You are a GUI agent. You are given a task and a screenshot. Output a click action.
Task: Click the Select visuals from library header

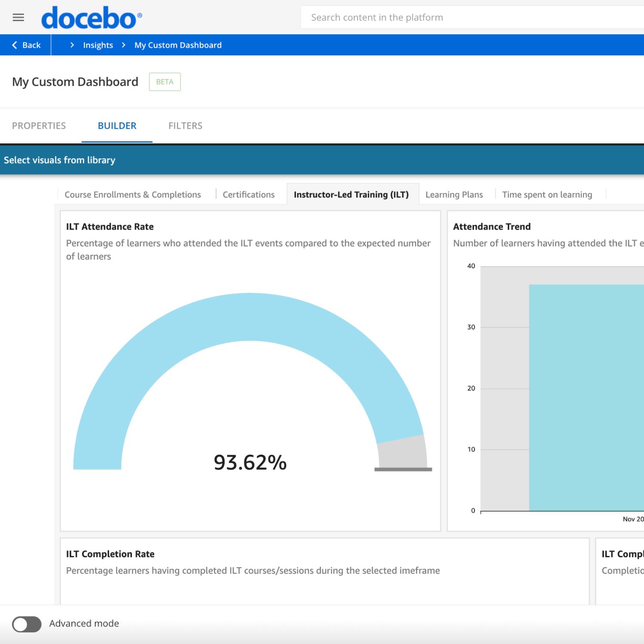coord(60,160)
